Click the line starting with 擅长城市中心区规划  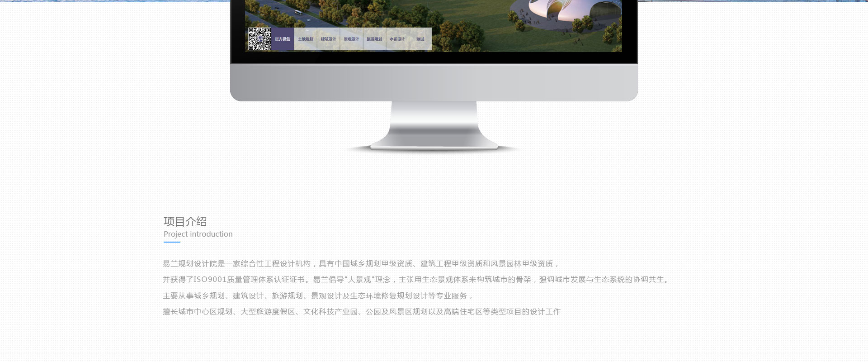pos(361,312)
